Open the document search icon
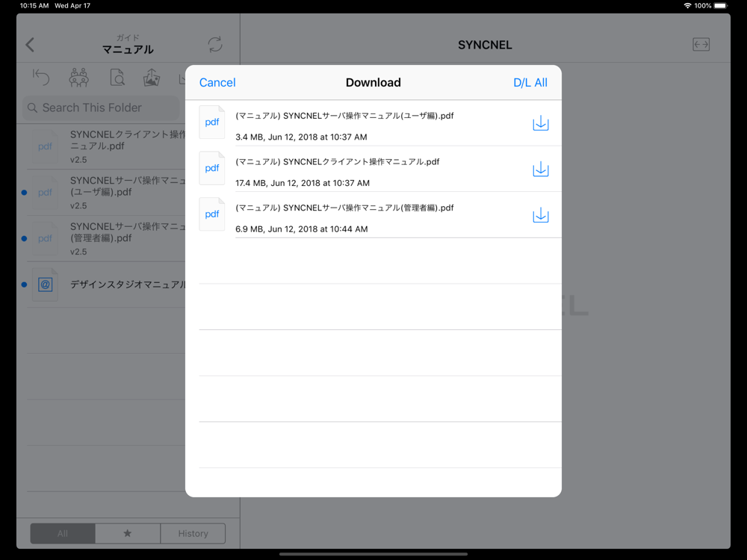 [117, 77]
